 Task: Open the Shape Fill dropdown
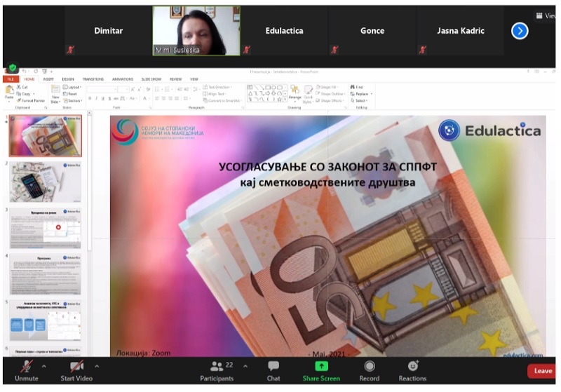(x=327, y=87)
